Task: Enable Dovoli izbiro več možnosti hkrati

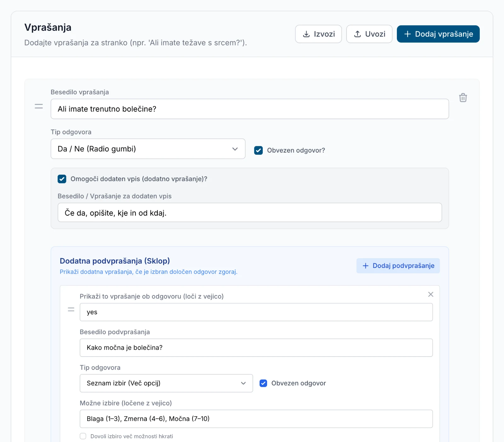Action: point(83,436)
